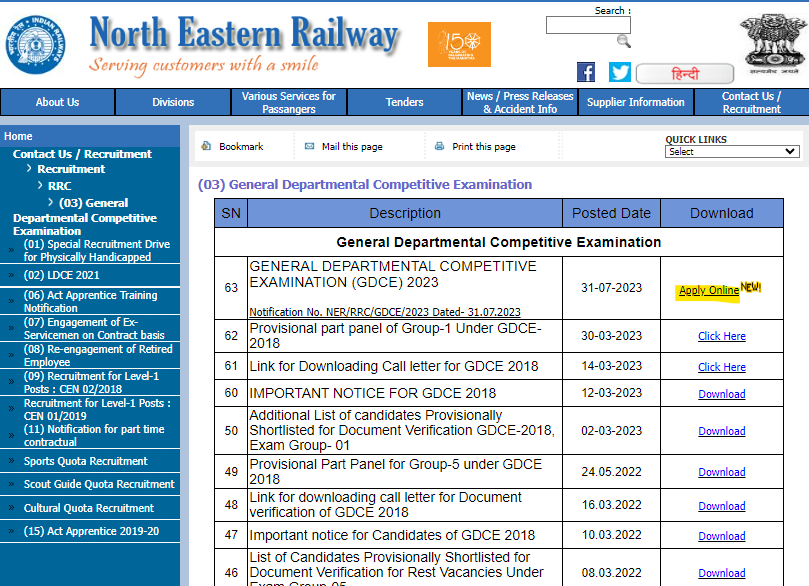Select the SN column header
Image resolution: width=809 pixels, height=586 pixels.
tap(231, 213)
